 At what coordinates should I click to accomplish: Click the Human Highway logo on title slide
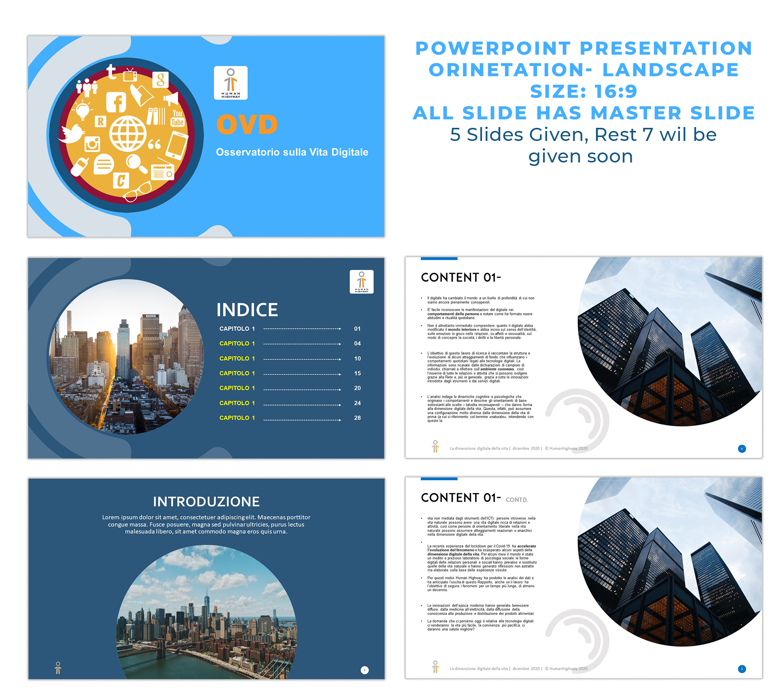231,83
